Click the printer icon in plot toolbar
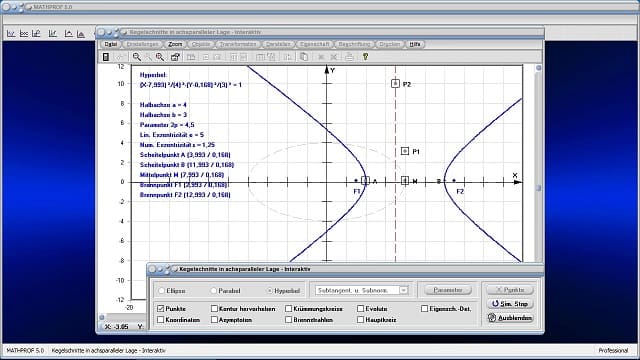 [349, 57]
